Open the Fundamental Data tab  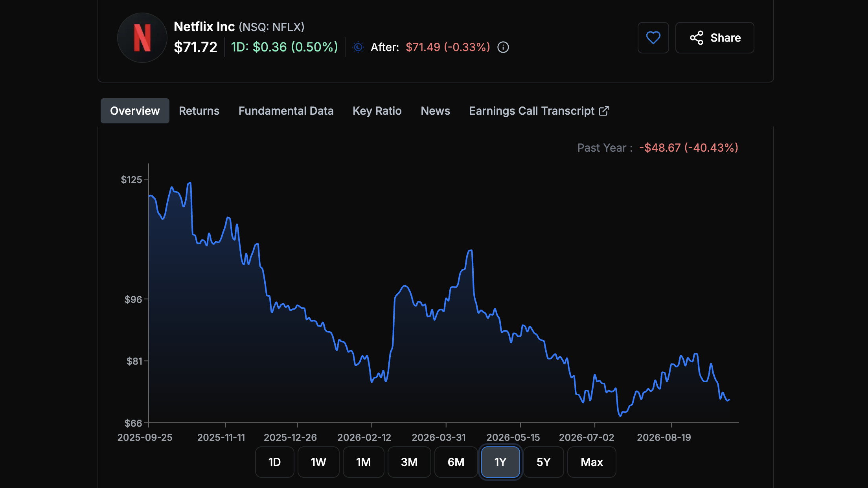(x=286, y=111)
